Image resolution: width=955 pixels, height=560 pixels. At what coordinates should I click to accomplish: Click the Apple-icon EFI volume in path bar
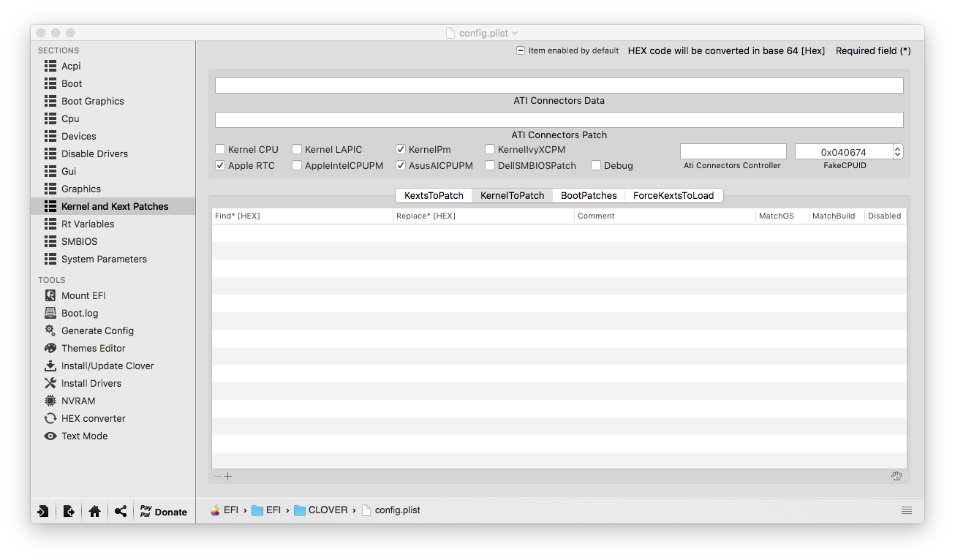coord(224,510)
